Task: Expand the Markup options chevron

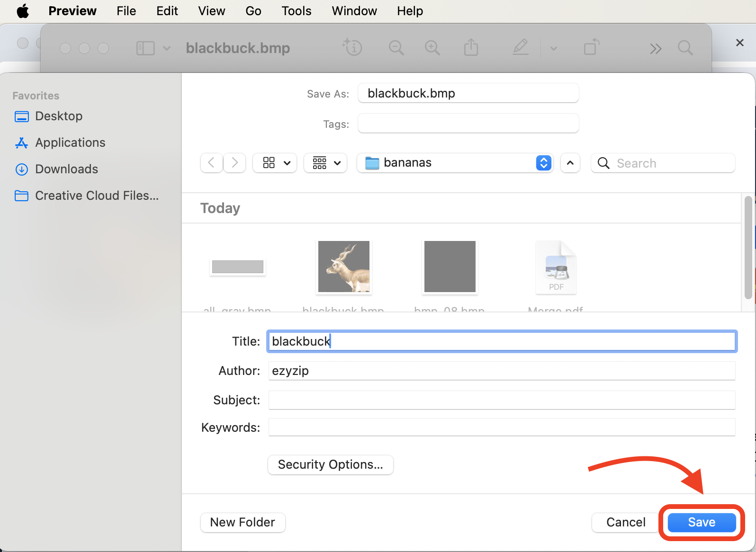Action: pos(553,48)
